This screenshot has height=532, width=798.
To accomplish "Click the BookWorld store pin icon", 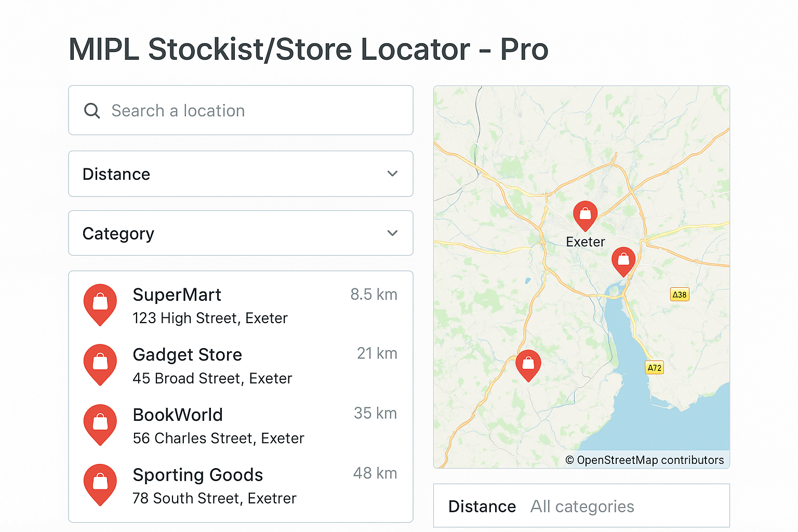I will tap(100, 423).
